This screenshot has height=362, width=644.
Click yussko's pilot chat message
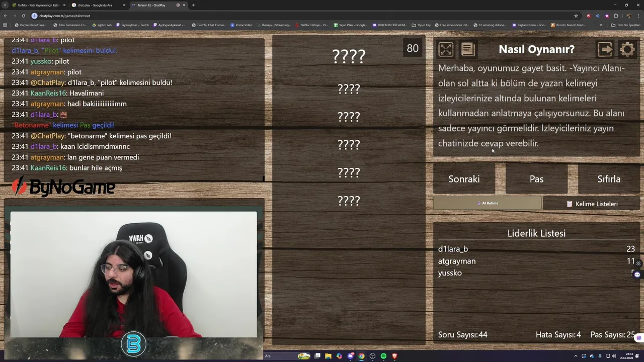pyautogui.click(x=40, y=61)
